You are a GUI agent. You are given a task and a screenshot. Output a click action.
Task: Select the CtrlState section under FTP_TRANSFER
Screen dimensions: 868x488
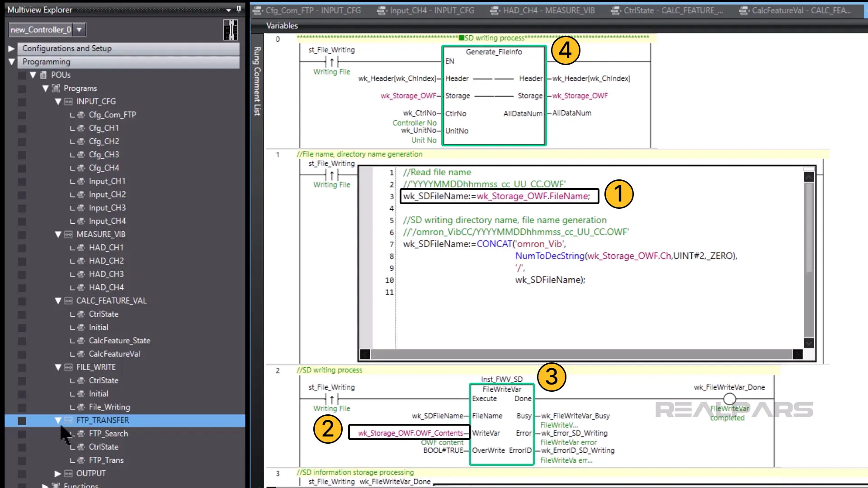(x=103, y=447)
